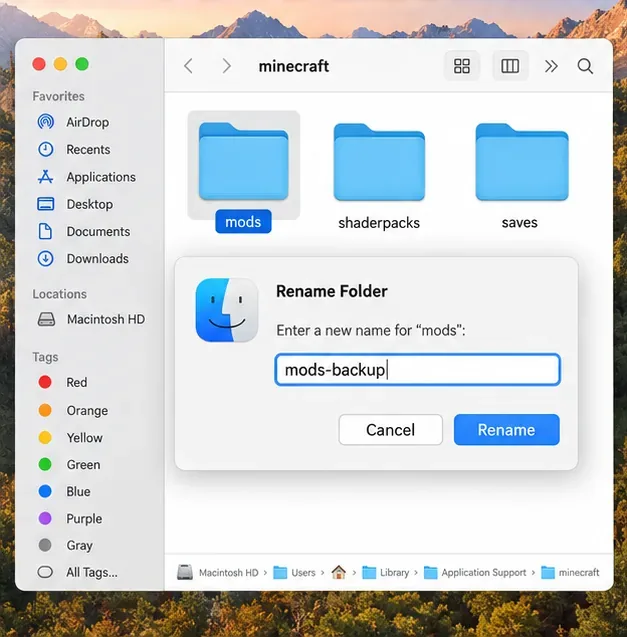This screenshot has height=637, width=627.
Task: Click the shaderpacks folder name
Action: (x=379, y=223)
